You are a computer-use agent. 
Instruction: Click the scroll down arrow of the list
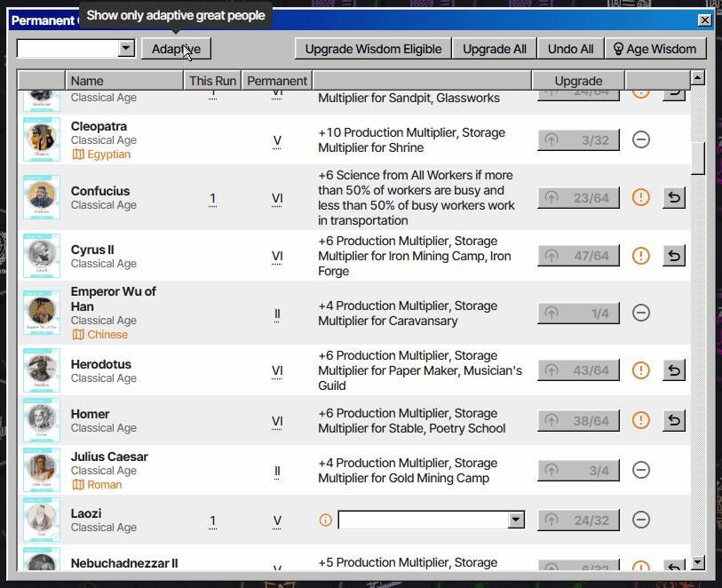pyautogui.click(x=697, y=562)
